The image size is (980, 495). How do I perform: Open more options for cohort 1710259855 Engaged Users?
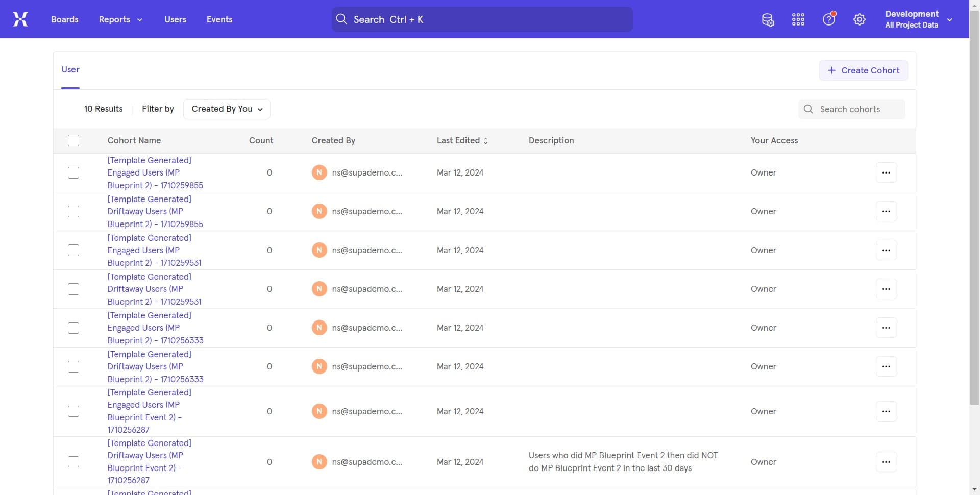click(x=886, y=173)
